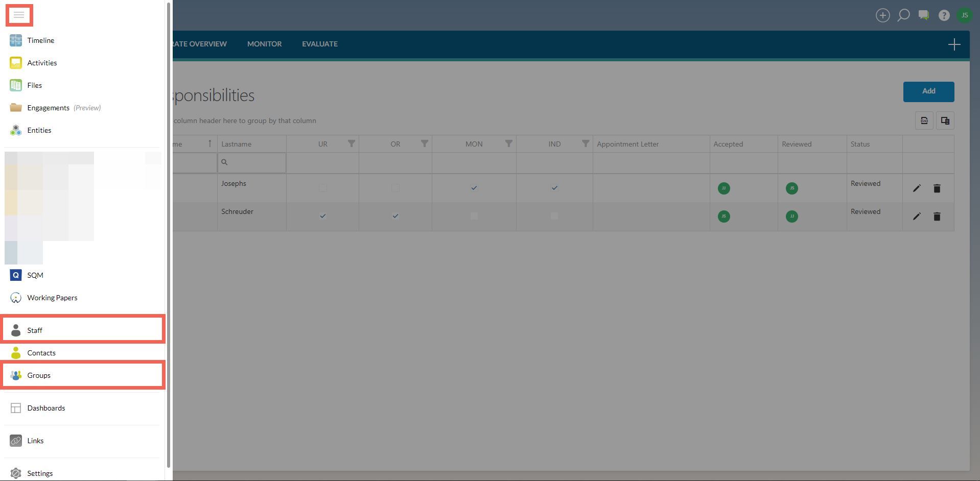Open the OR column filter
This screenshot has width=980, height=481.
[424, 144]
